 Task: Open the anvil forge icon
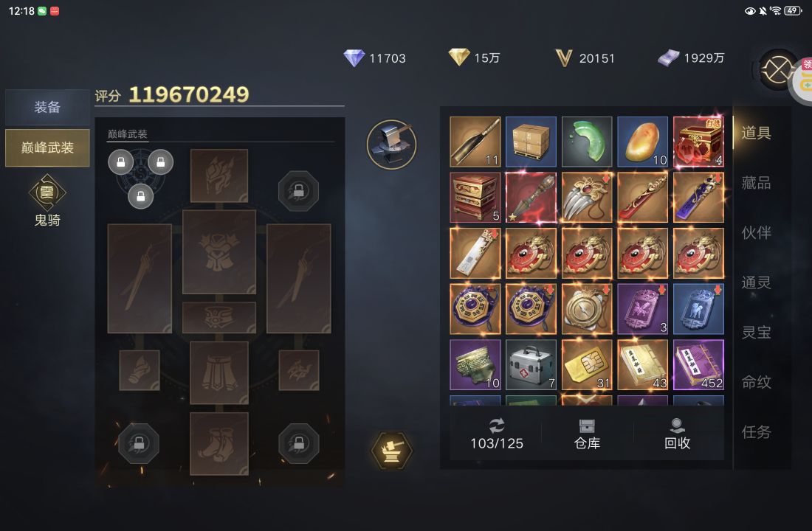pos(391,145)
